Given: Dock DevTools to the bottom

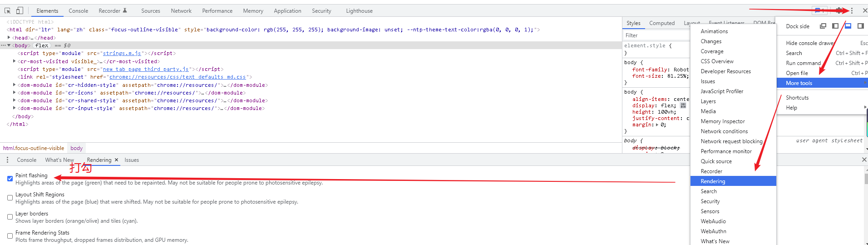Looking at the screenshot, I should (848, 26).
